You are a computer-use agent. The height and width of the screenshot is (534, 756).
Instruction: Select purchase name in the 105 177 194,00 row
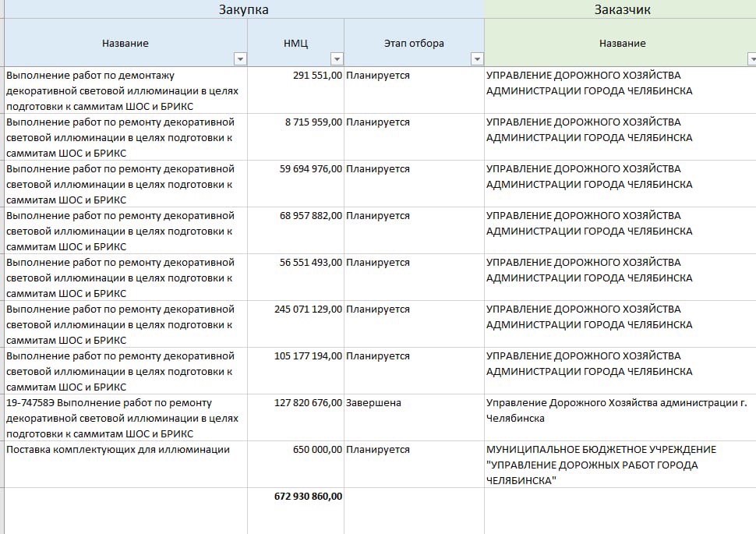pyautogui.click(x=125, y=371)
